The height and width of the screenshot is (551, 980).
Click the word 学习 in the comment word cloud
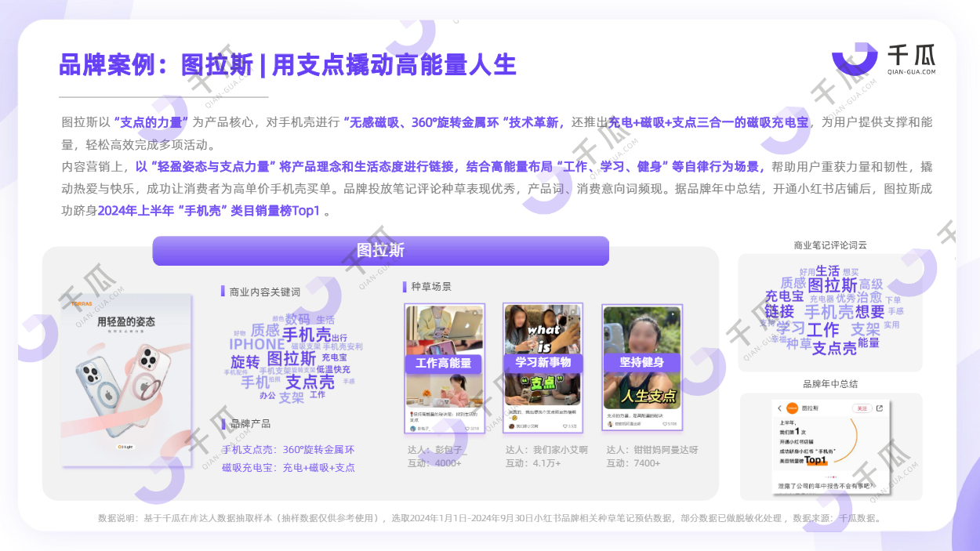(790, 328)
